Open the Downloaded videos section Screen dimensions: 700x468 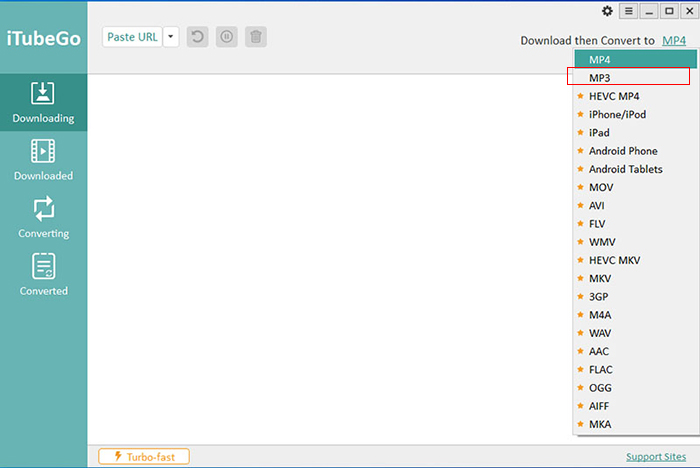point(43,160)
